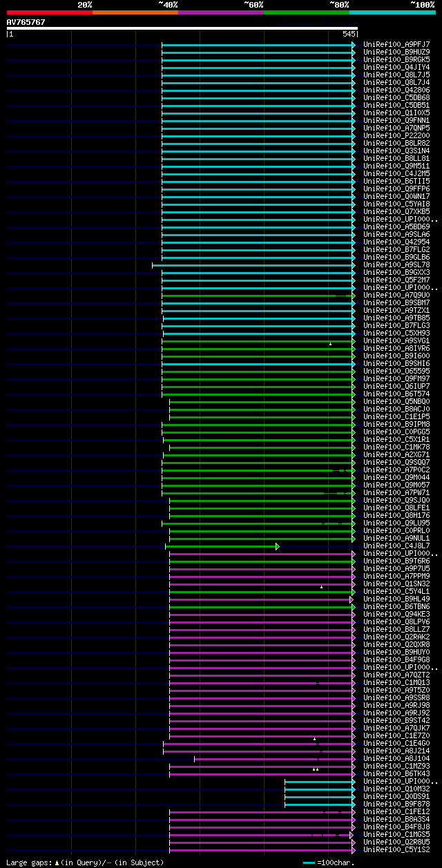The image size is (442, 868).
Task: Select the query name AV765767
Action: 26,22
